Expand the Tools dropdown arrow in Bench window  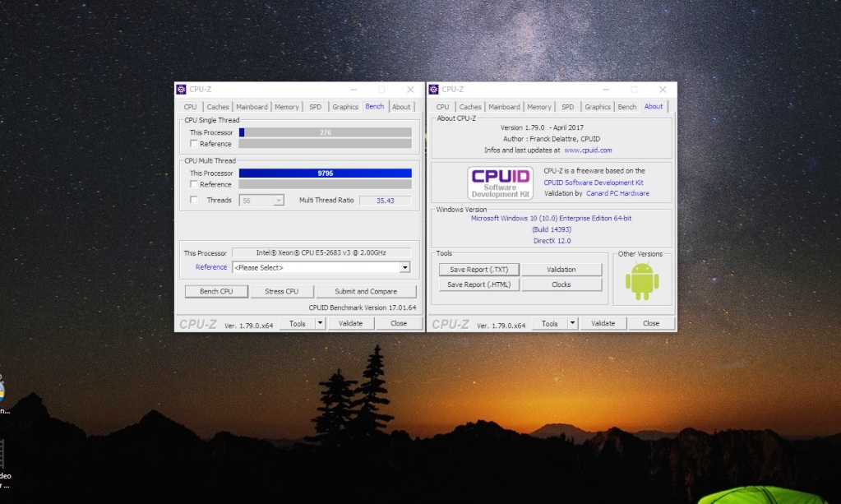pyautogui.click(x=320, y=323)
